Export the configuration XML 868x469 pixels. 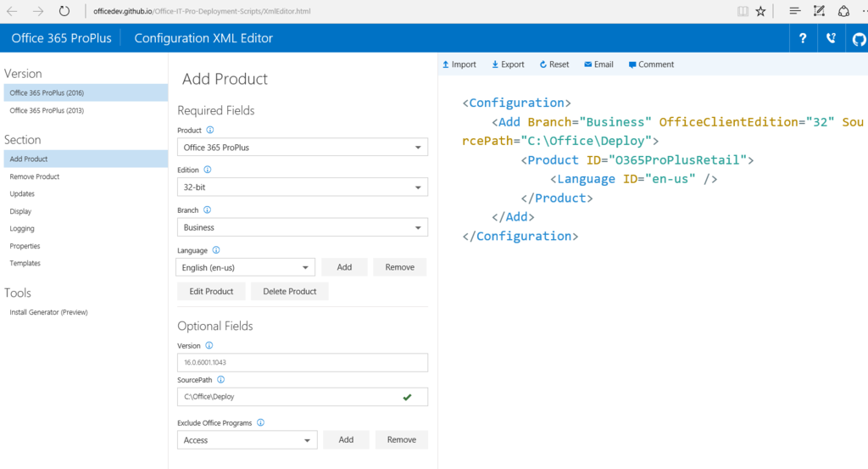click(x=507, y=64)
